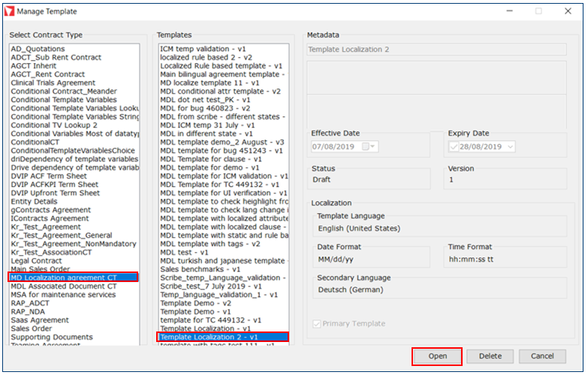Choose Clinical Trials Agreement contract type

(53, 83)
